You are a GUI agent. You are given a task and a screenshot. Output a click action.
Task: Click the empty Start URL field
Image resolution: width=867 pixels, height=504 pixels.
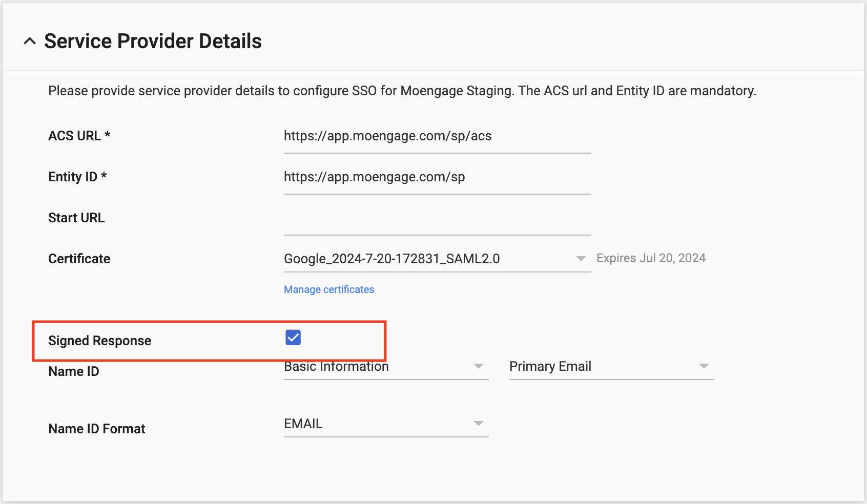[437, 221]
